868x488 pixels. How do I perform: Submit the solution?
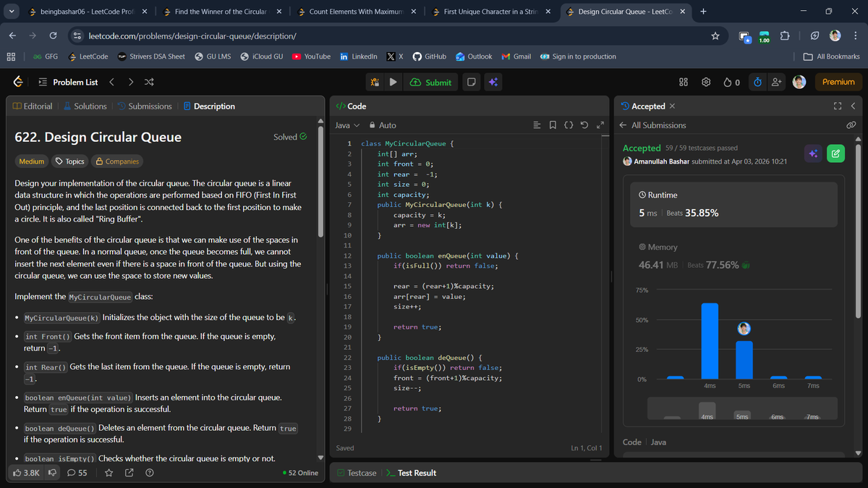pos(431,83)
